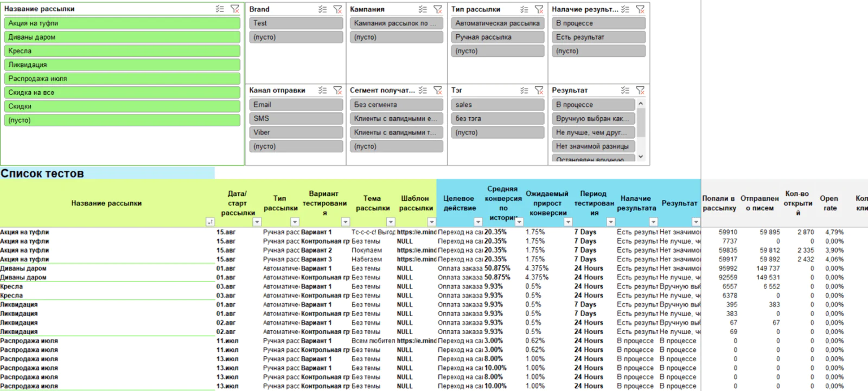Select Вручную выбран как... in Результат slicer
This screenshot has width=868, height=391.
click(x=593, y=118)
